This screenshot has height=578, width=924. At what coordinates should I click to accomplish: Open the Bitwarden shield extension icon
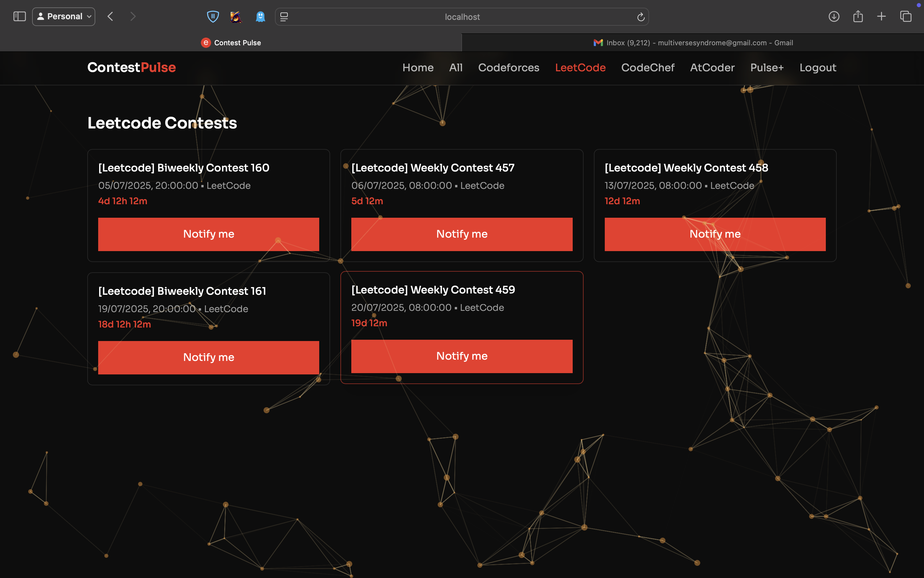pyautogui.click(x=213, y=16)
